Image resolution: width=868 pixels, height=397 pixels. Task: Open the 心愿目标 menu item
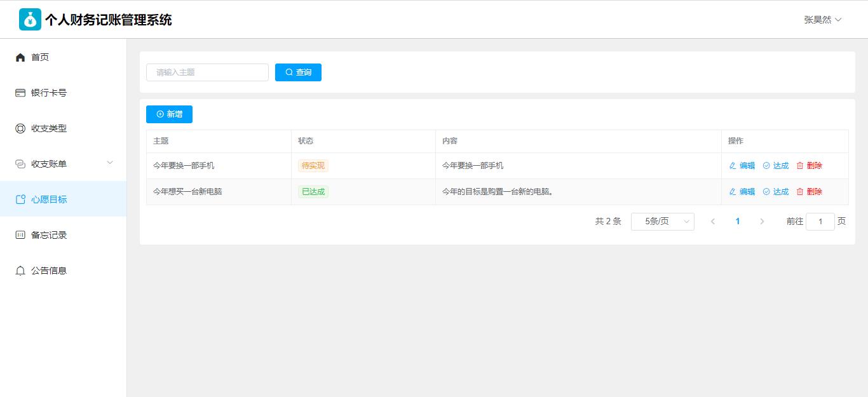pos(49,199)
